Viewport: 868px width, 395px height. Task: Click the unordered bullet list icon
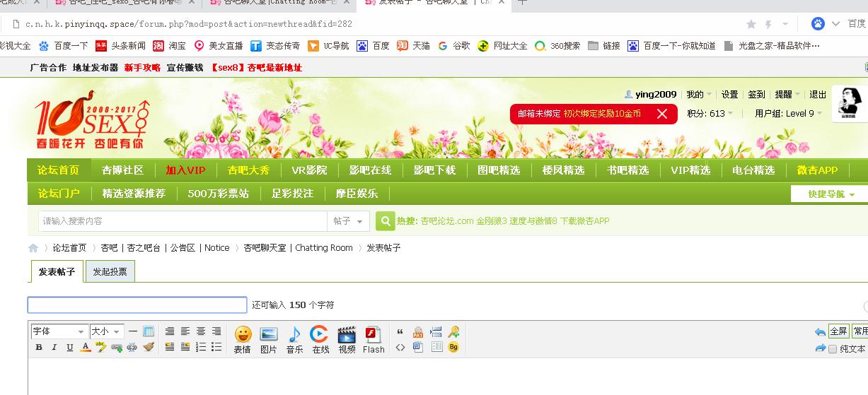(216, 347)
